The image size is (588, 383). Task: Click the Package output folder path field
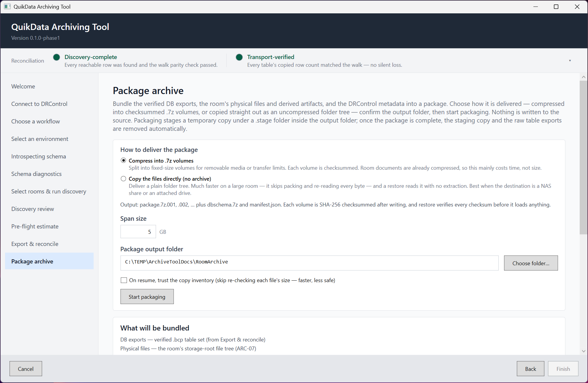click(309, 263)
